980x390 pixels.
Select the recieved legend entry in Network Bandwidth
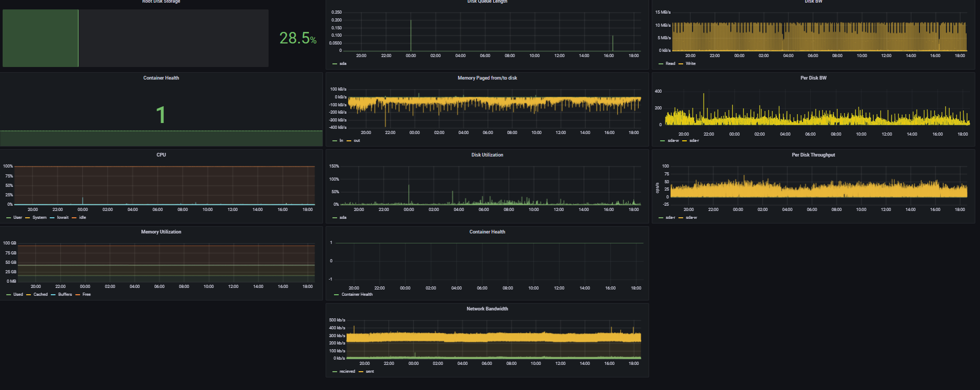pos(347,372)
